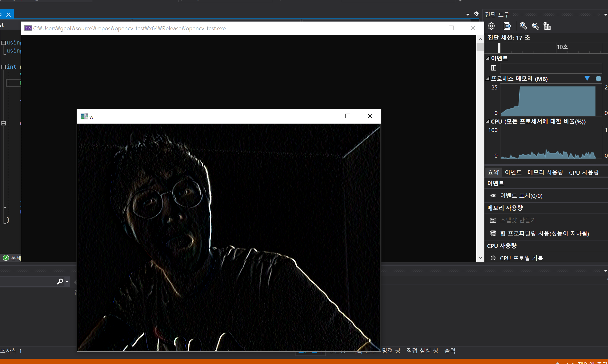Reset diagnostic graph view icon

click(547, 26)
